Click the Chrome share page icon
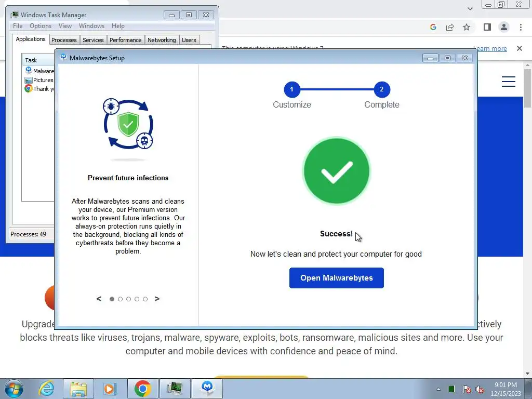This screenshot has height=399, width=532. tap(450, 27)
